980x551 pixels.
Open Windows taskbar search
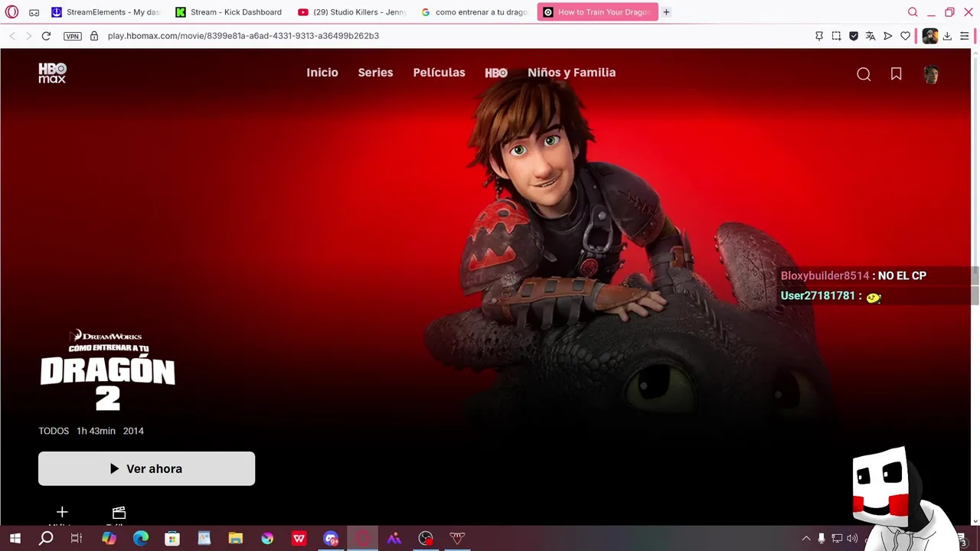(x=46, y=539)
